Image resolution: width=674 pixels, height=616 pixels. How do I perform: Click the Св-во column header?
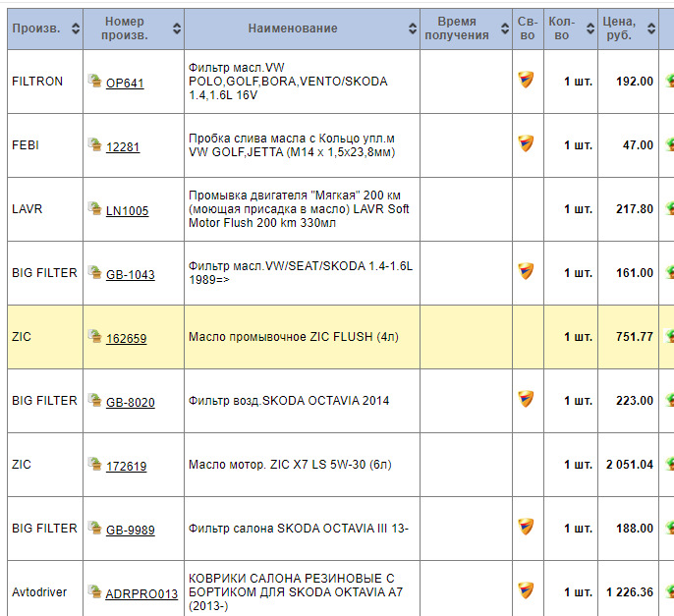(528, 28)
